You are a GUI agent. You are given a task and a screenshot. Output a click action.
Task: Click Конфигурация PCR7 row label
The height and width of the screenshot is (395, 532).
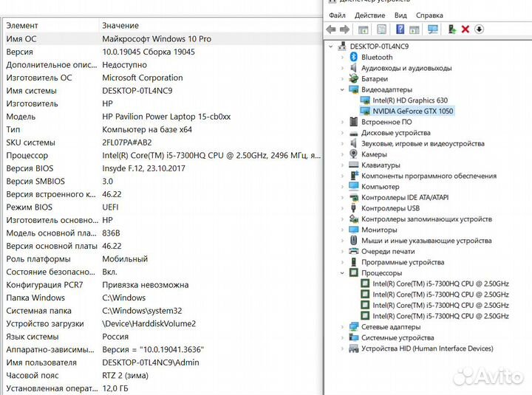pyautogui.click(x=44, y=285)
